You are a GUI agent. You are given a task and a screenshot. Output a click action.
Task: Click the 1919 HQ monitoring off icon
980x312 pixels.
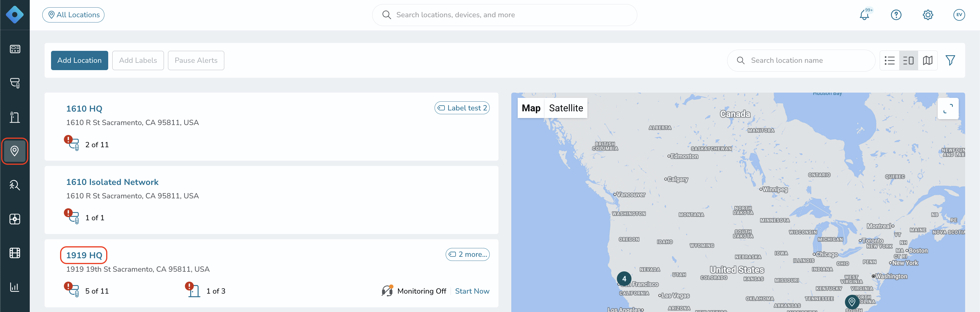[387, 291]
